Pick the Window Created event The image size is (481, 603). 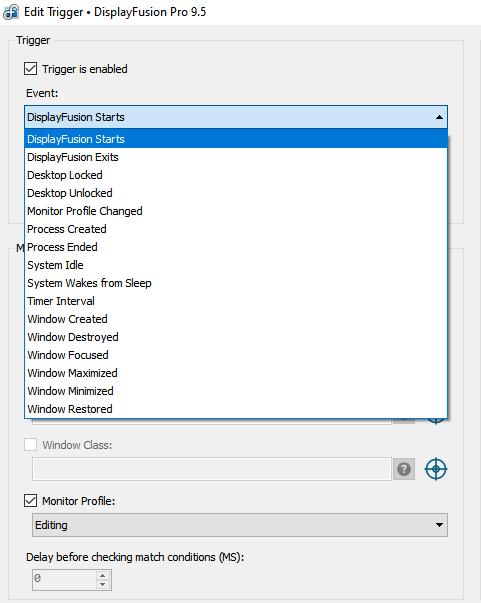click(x=236, y=319)
